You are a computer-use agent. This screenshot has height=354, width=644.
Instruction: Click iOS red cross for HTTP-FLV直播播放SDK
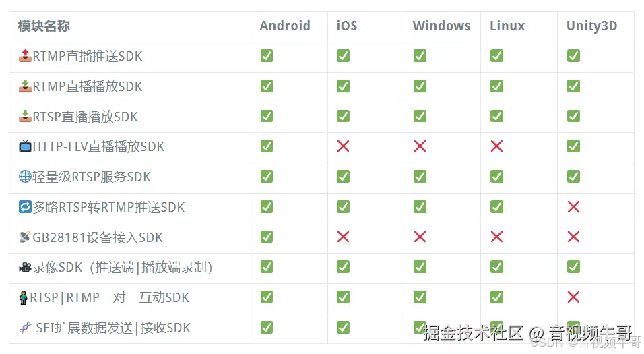343,146
